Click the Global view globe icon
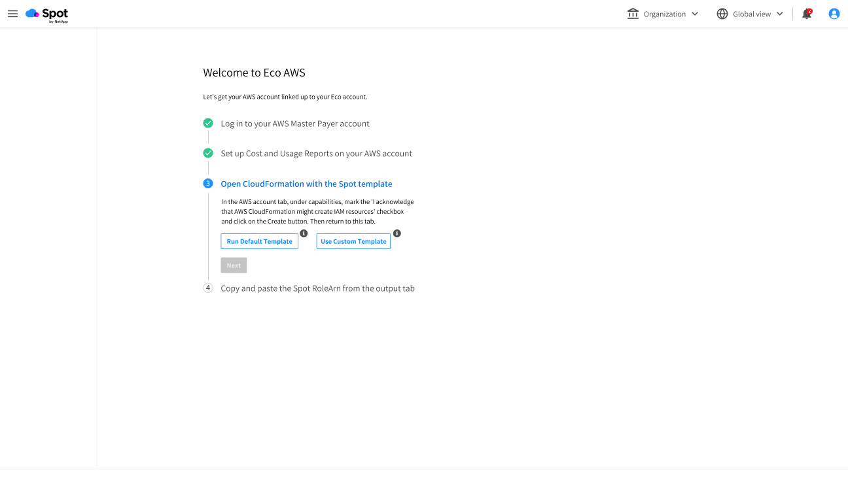 (722, 13)
